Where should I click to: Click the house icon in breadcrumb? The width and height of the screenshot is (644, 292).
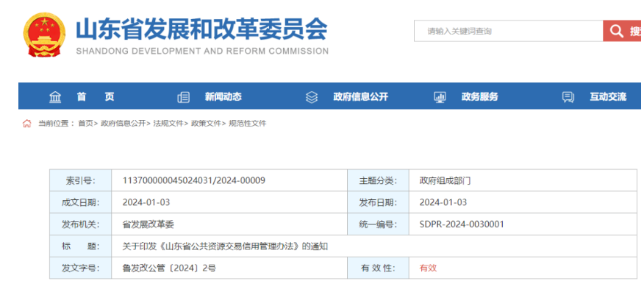(26, 124)
